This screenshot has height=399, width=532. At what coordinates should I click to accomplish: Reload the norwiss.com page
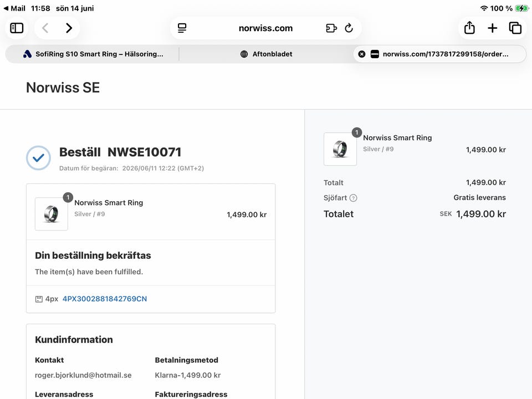[x=349, y=28]
